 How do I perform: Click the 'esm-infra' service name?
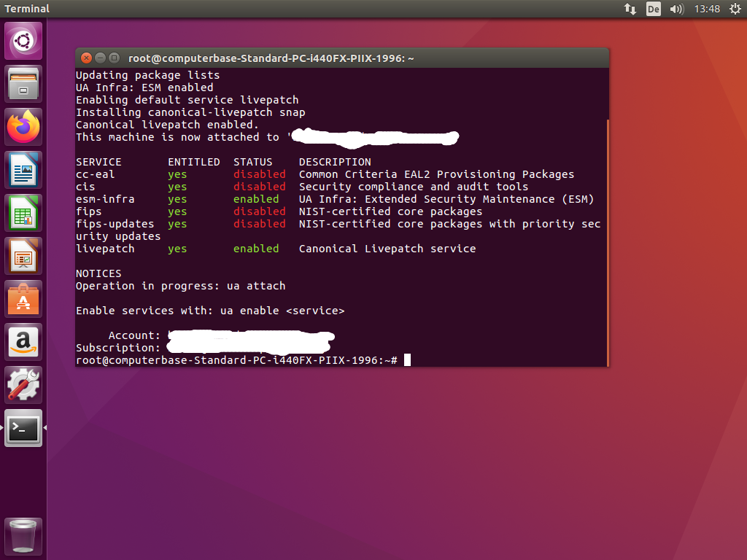pyautogui.click(x=105, y=199)
